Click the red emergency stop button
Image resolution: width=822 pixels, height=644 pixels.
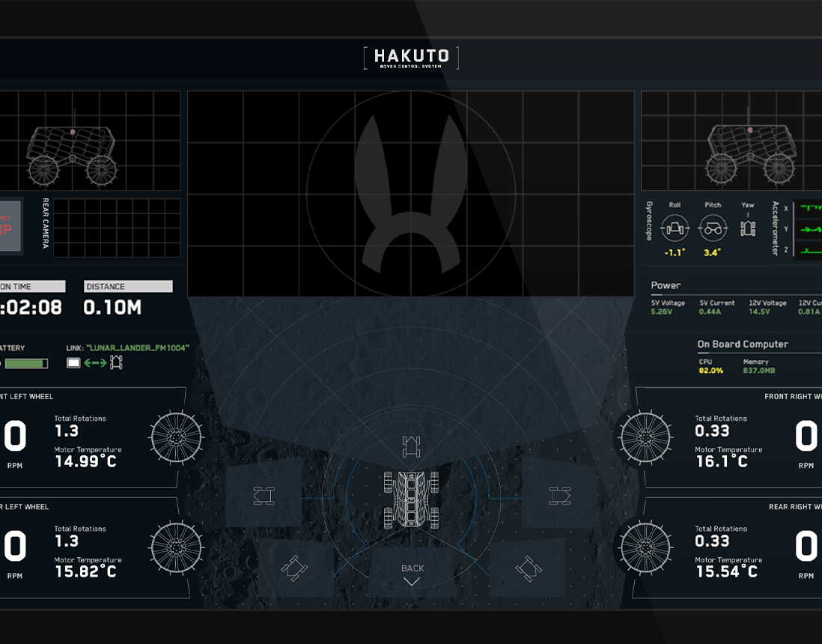pyautogui.click(x=10, y=225)
